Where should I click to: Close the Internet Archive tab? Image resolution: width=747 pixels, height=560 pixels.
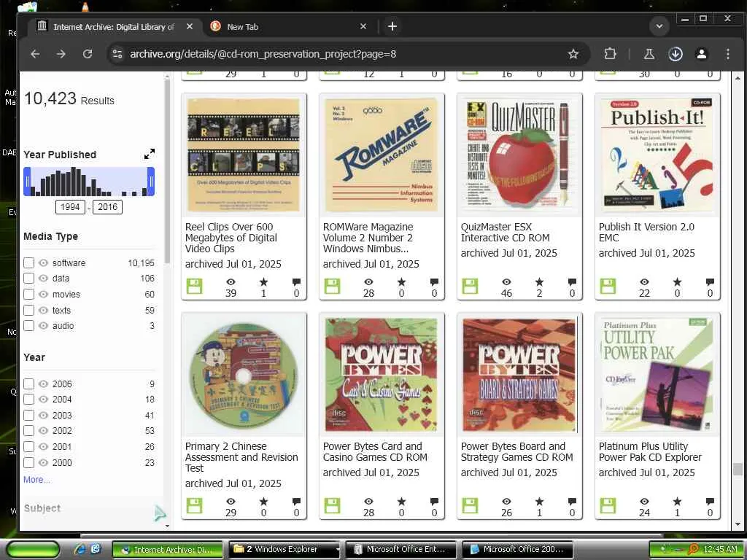point(190,27)
